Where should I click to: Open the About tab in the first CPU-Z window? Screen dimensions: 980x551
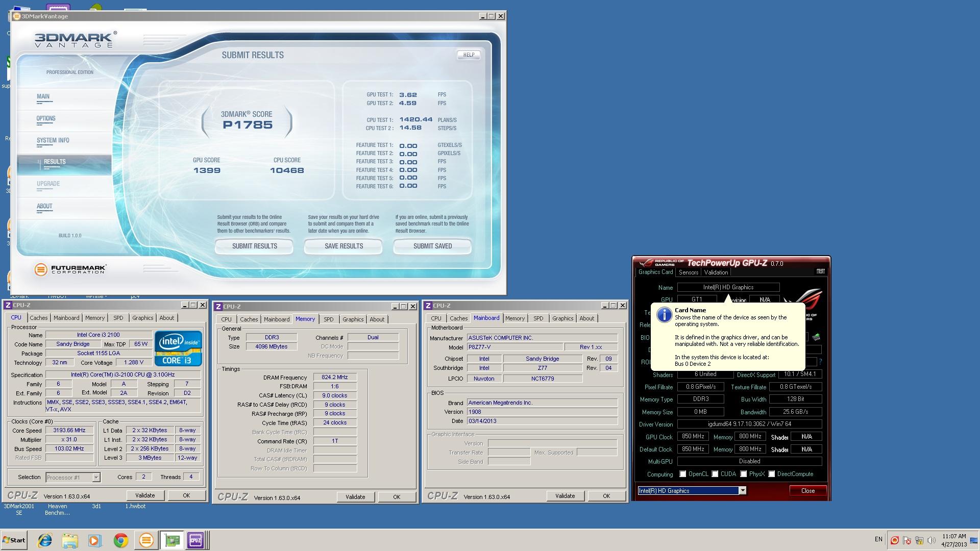click(x=167, y=318)
